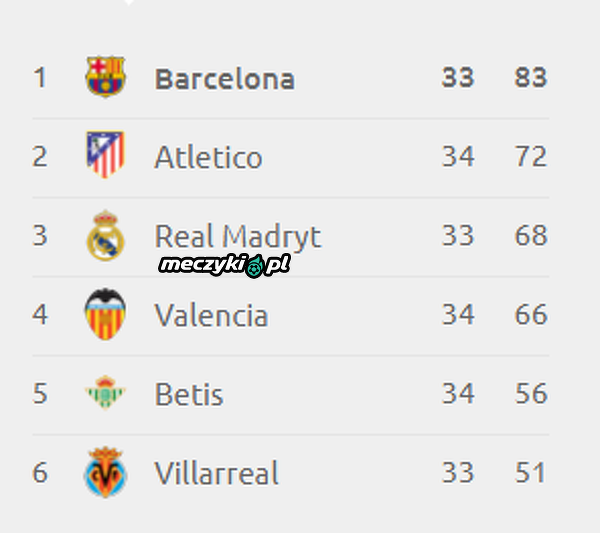Click Atletico's 72 points value
This screenshot has height=533, width=600.
pos(531,156)
